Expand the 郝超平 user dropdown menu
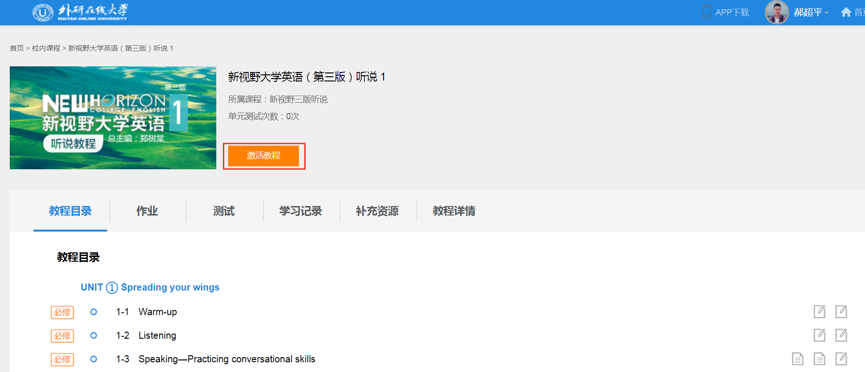 pos(811,13)
